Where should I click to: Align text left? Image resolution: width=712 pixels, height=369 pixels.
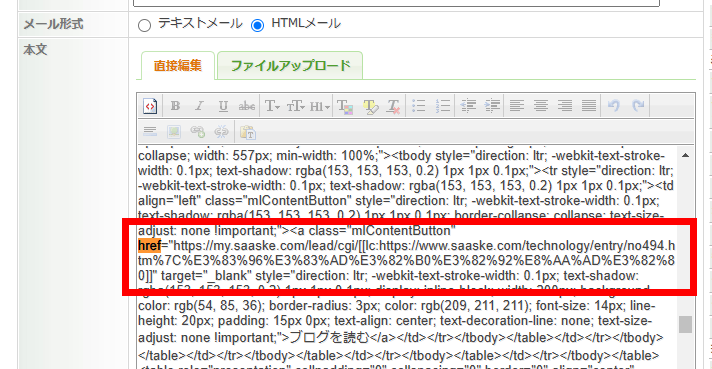[516, 106]
